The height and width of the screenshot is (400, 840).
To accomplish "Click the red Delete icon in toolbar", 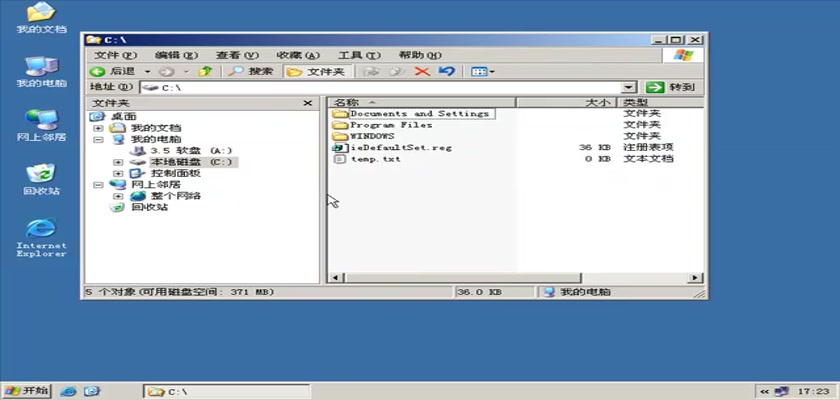I will [422, 72].
